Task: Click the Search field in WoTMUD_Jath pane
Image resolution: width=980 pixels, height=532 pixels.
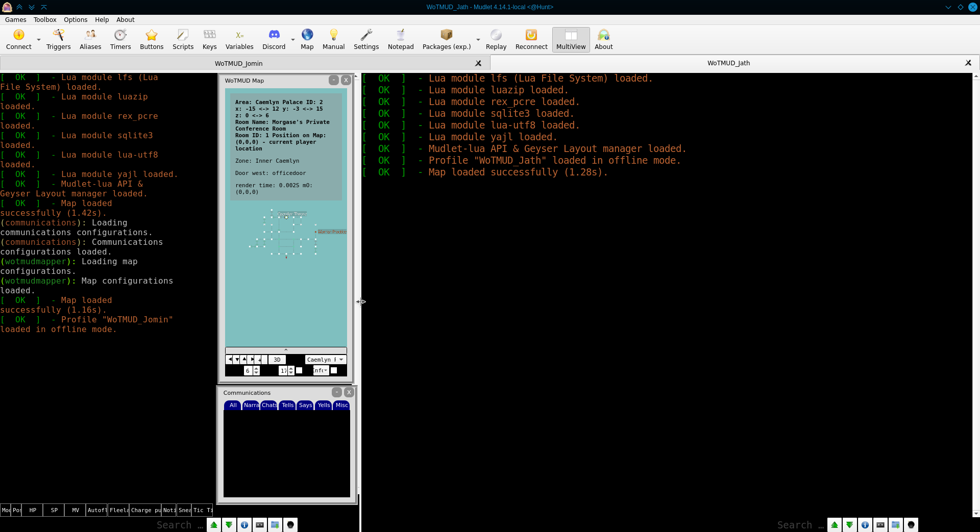Action: [799, 525]
